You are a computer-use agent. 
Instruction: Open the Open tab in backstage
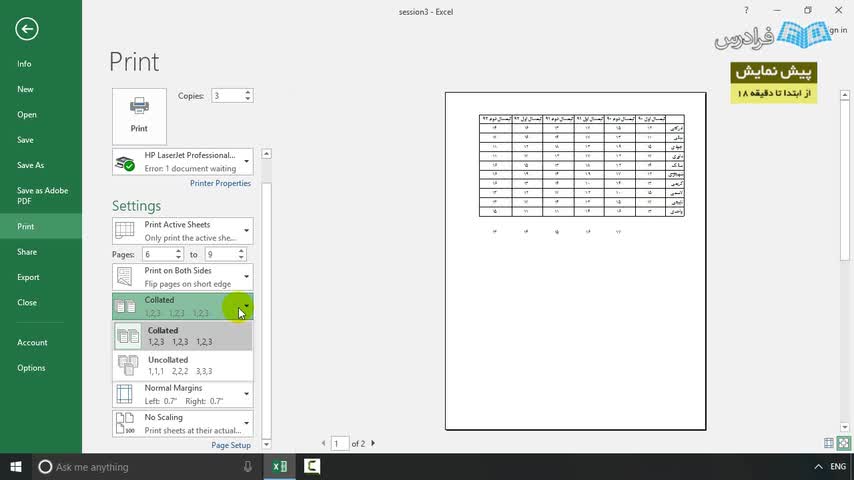tap(41, 114)
